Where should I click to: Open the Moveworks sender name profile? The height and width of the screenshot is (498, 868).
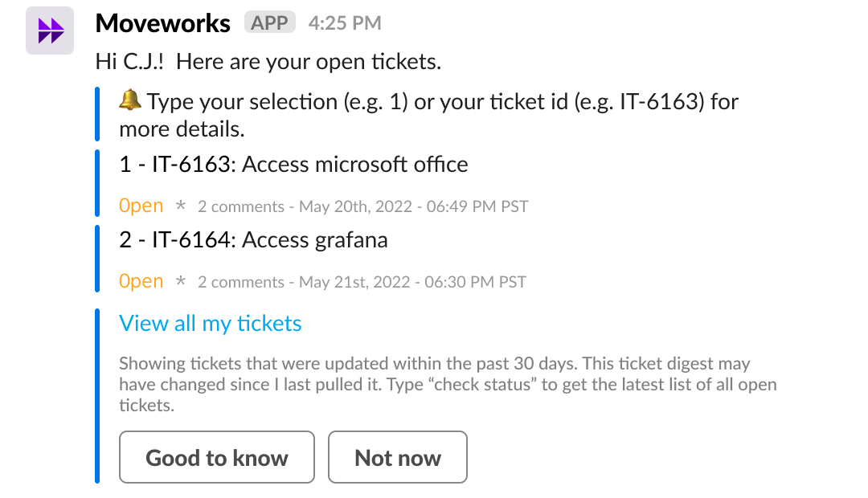(x=162, y=23)
